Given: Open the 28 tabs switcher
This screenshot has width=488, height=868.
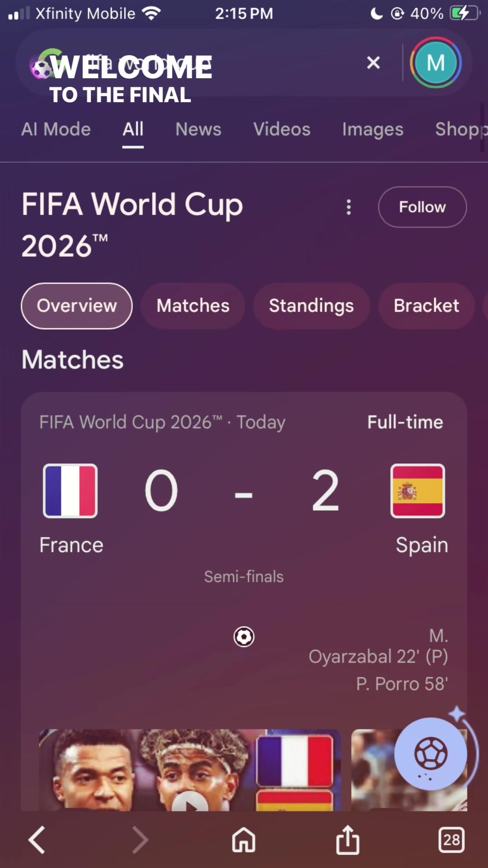Looking at the screenshot, I should 451,840.
